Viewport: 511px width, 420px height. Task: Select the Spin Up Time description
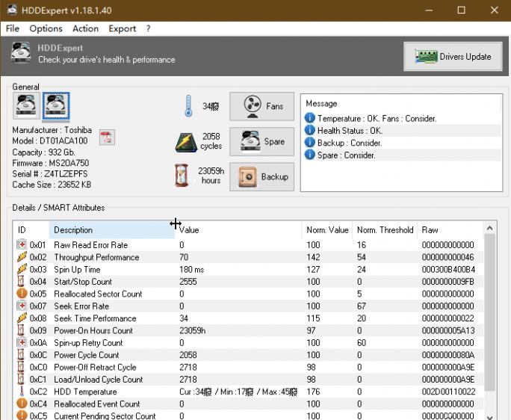click(x=77, y=269)
